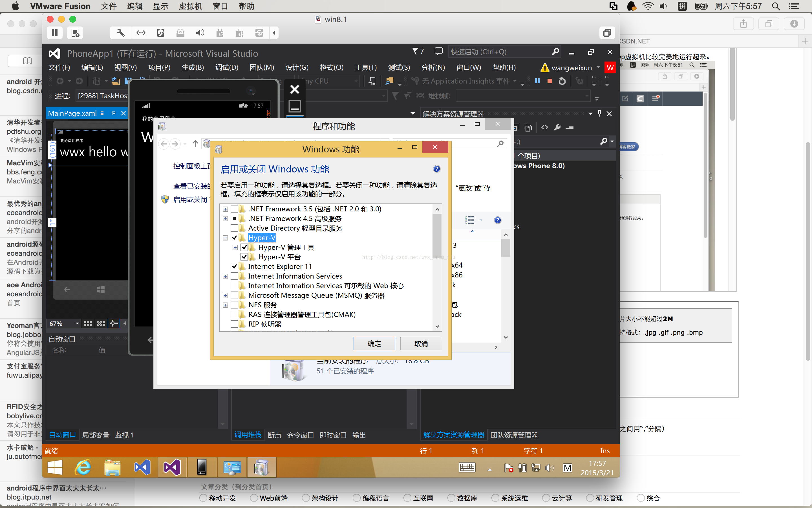Navigate up in Programs and Features window
Viewport: 812px width, 508px height.
195,144
